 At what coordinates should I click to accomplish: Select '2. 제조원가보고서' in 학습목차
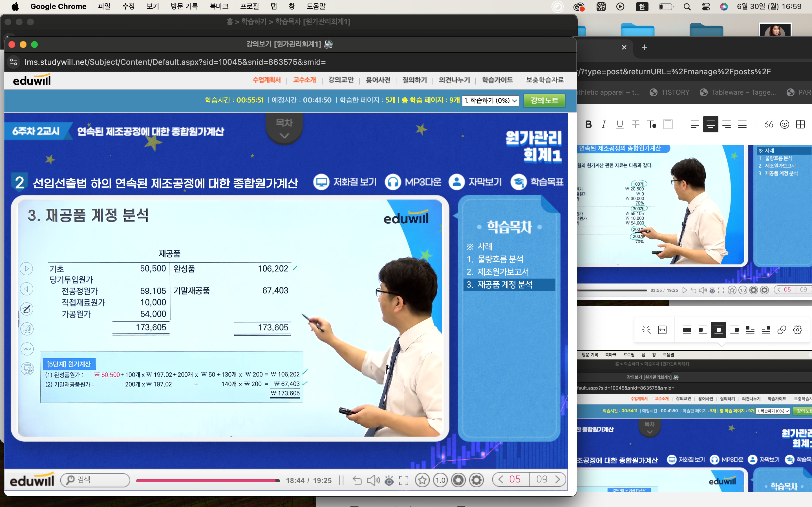[x=498, y=272]
